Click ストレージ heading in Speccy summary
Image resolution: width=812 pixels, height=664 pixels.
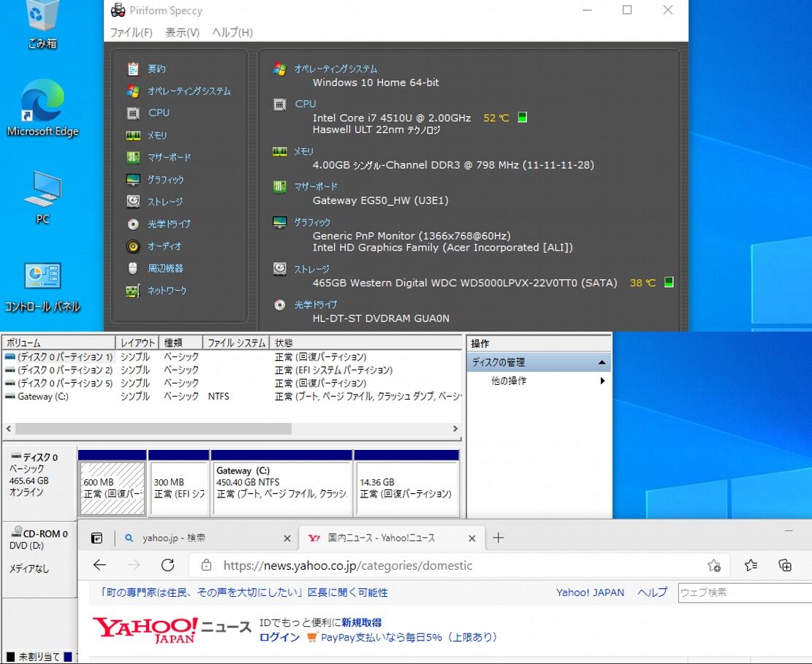[311, 269]
